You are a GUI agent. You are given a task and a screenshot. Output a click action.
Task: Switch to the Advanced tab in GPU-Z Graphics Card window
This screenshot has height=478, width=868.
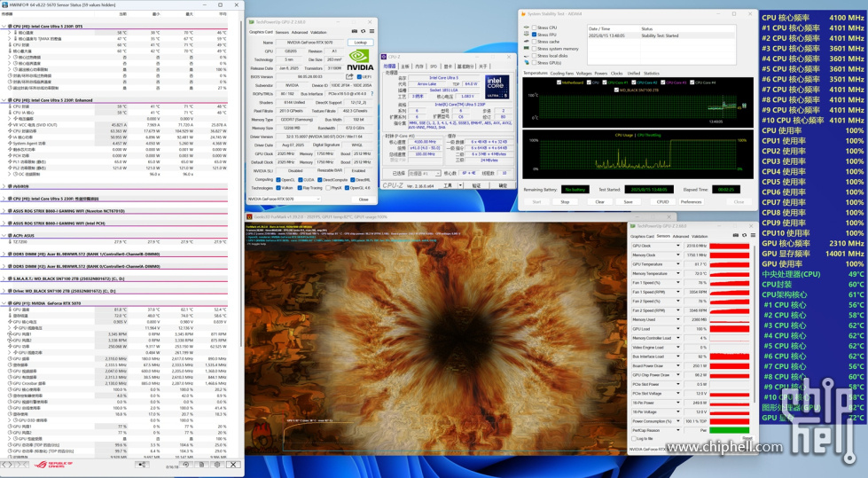[x=300, y=32]
